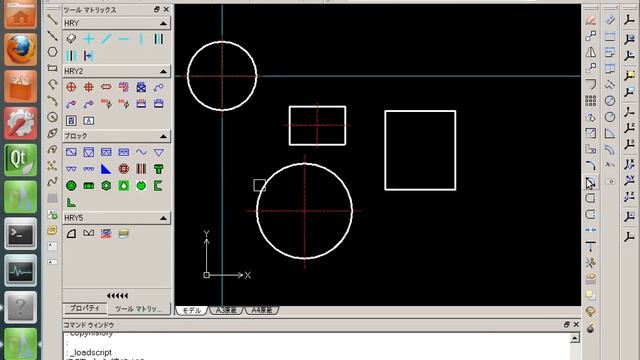Insert the blue wave curve block
This screenshot has width=640, height=360.
point(141,152)
